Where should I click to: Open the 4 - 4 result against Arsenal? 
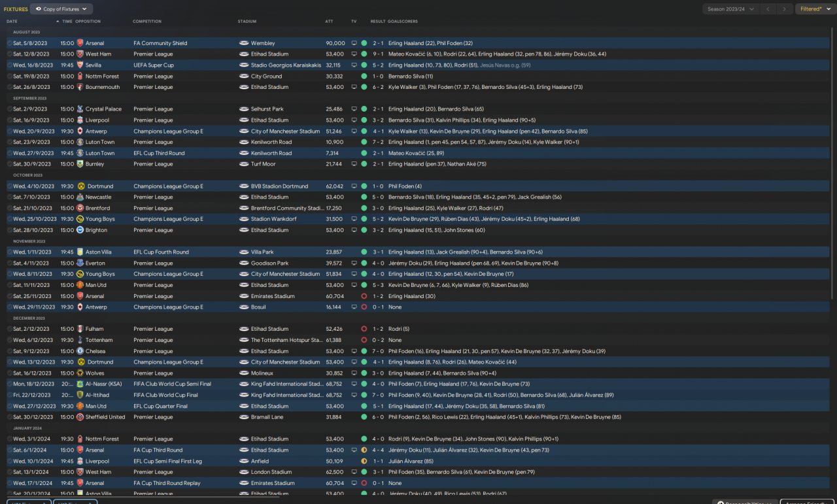pos(379,450)
